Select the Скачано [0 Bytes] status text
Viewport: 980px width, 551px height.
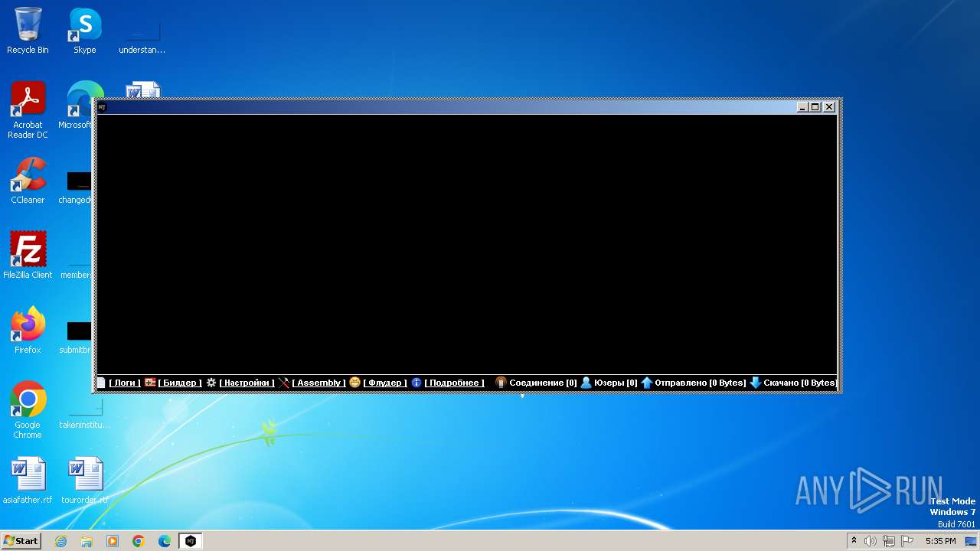(x=800, y=383)
